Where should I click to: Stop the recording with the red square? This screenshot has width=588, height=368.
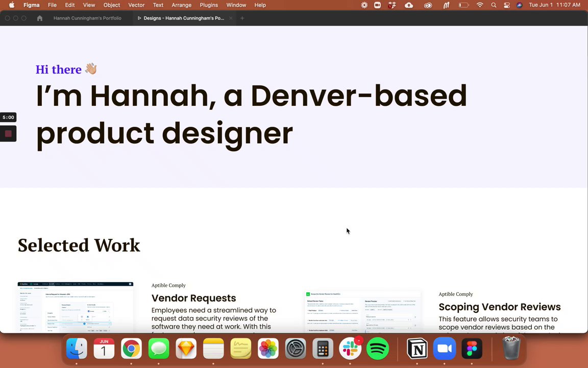[8, 134]
